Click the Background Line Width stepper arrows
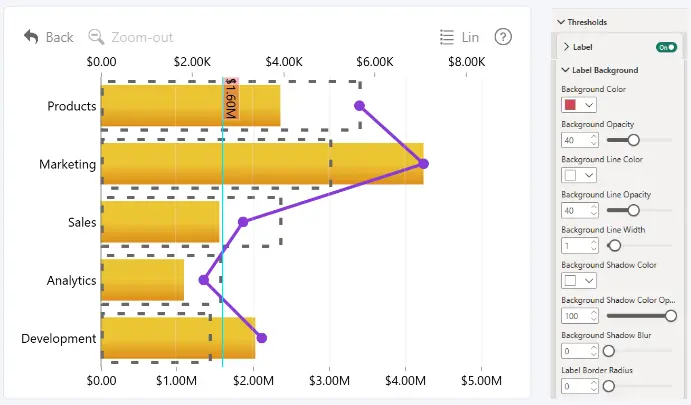 click(x=594, y=246)
